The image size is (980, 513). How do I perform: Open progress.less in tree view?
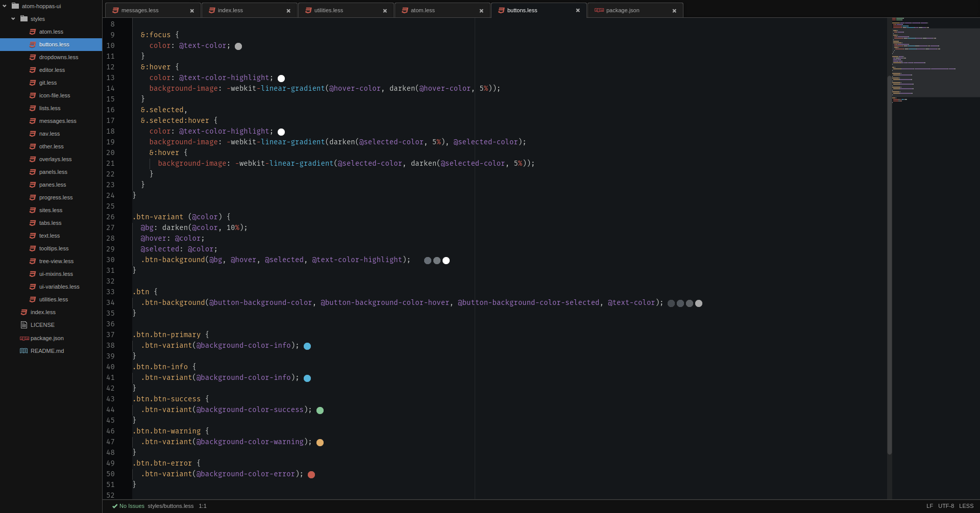pyautogui.click(x=51, y=197)
